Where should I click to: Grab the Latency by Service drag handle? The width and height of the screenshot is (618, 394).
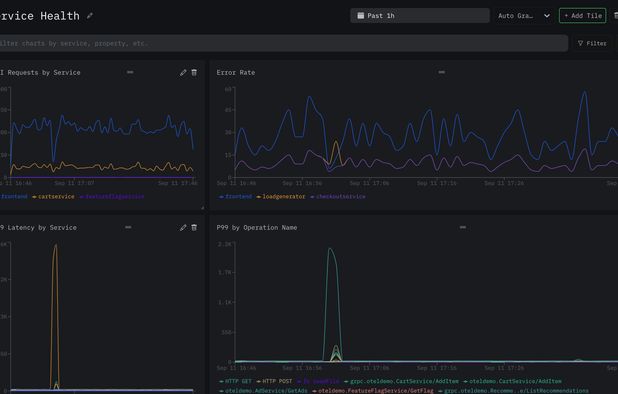click(128, 227)
